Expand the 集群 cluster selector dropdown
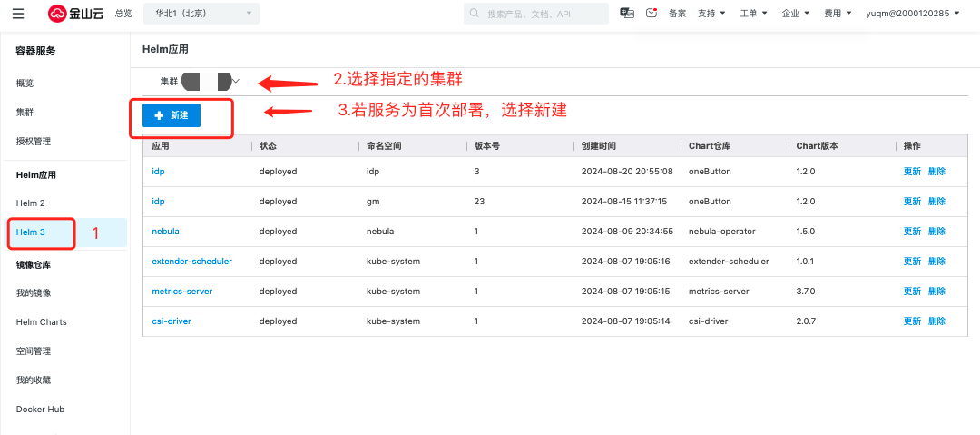980x435 pixels. [x=235, y=81]
